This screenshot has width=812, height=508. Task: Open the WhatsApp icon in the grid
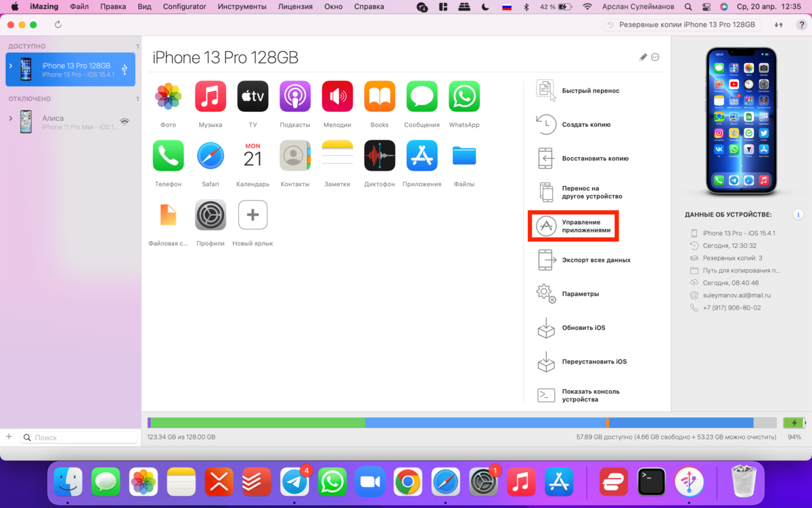pyautogui.click(x=464, y=96)
